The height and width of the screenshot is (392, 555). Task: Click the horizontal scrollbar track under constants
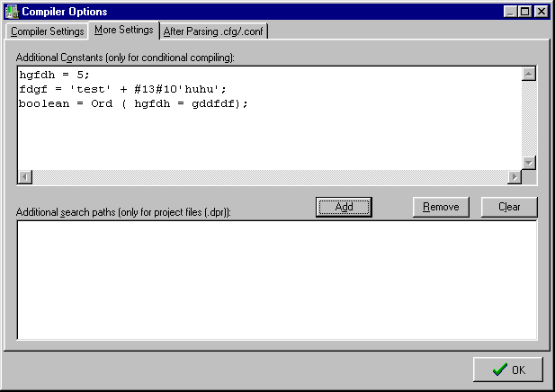pyautogui.click(x=270, y=176)
